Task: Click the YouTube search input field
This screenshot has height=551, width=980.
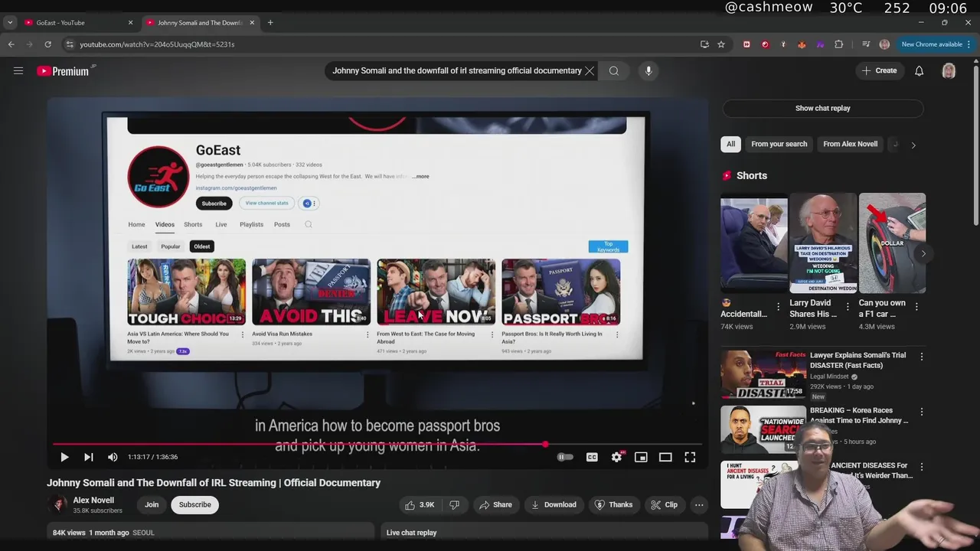Action: pyautogui.click(x=456, y=70)
